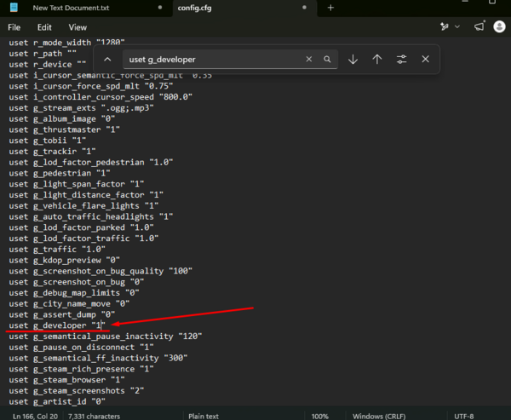Select the config.cfg tab

(x=194, y=8)
